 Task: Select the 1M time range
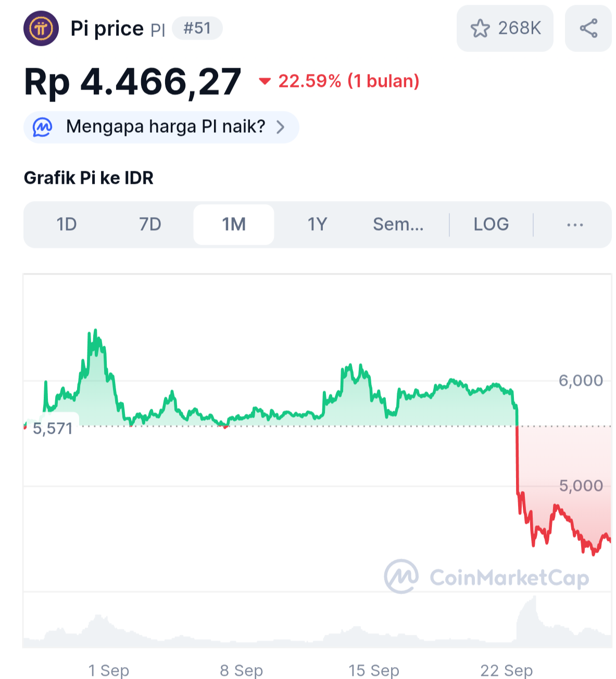pos(234,225)
